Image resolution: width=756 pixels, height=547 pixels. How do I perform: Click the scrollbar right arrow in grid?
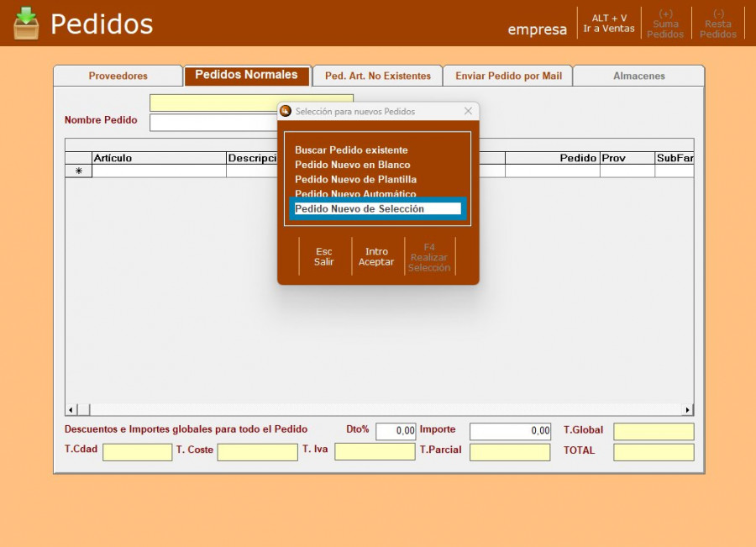[688, 410]
